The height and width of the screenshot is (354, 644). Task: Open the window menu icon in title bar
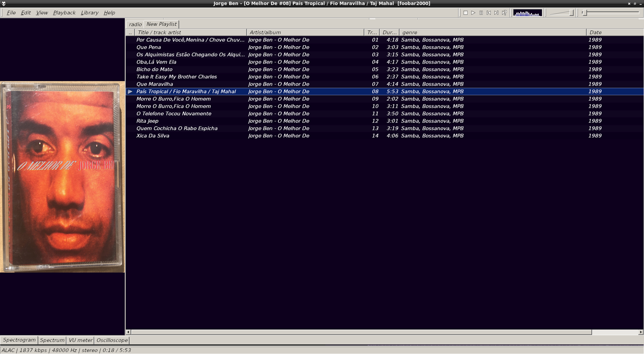point(4,4)
